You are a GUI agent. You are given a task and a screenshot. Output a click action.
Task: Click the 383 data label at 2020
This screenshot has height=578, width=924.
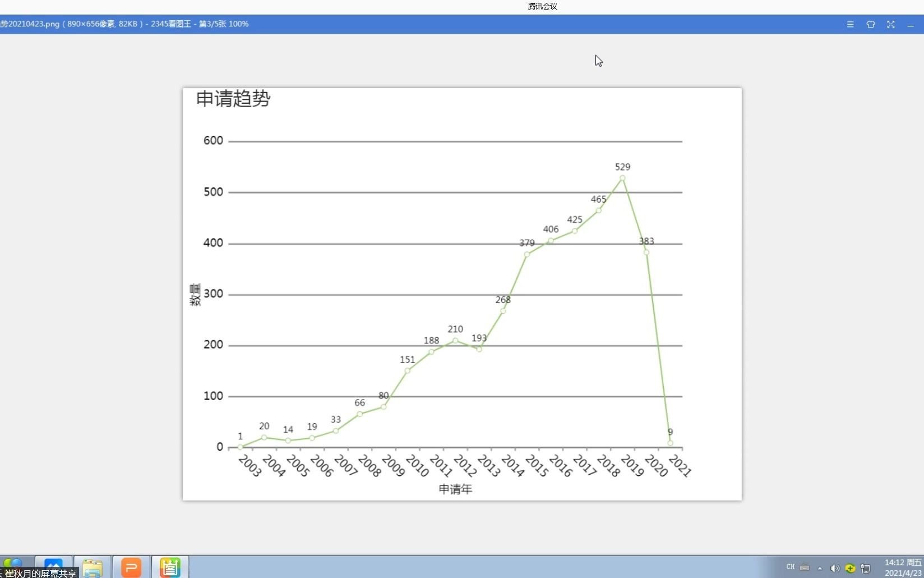[x=646, y=241]
